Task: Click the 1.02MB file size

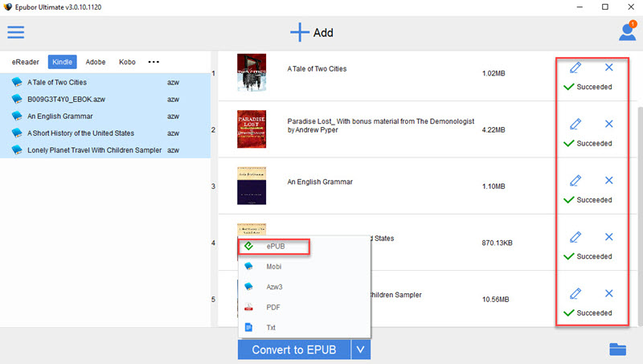Action: pyautogui.click(x=494, y=73)
